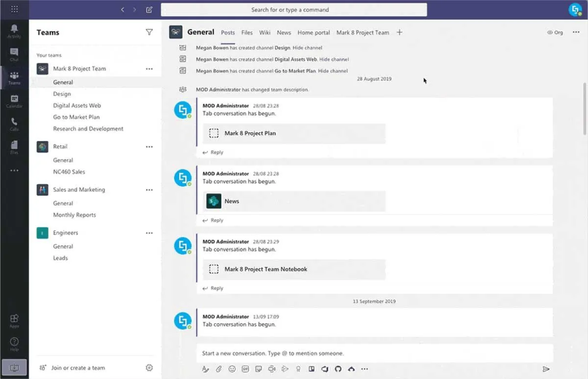Reply under the News tab post
588x379 pixels.
[x=213, y=220]
